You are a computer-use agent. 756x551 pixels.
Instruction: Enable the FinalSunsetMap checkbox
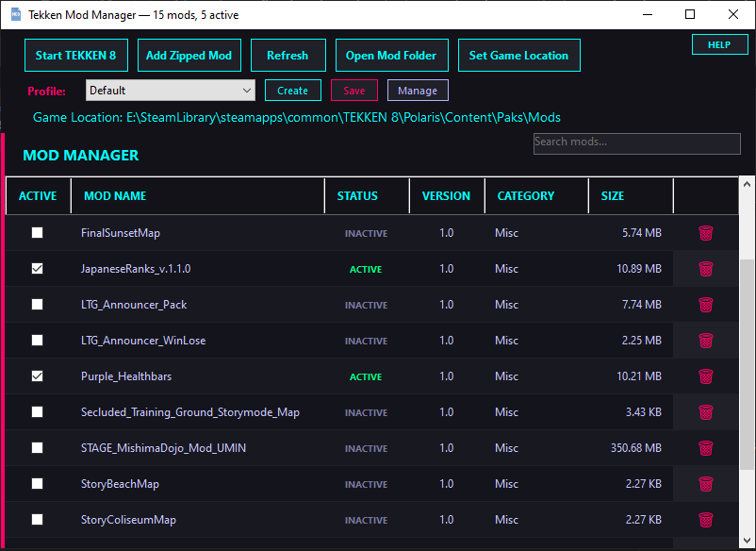click(x=37, y=232)
